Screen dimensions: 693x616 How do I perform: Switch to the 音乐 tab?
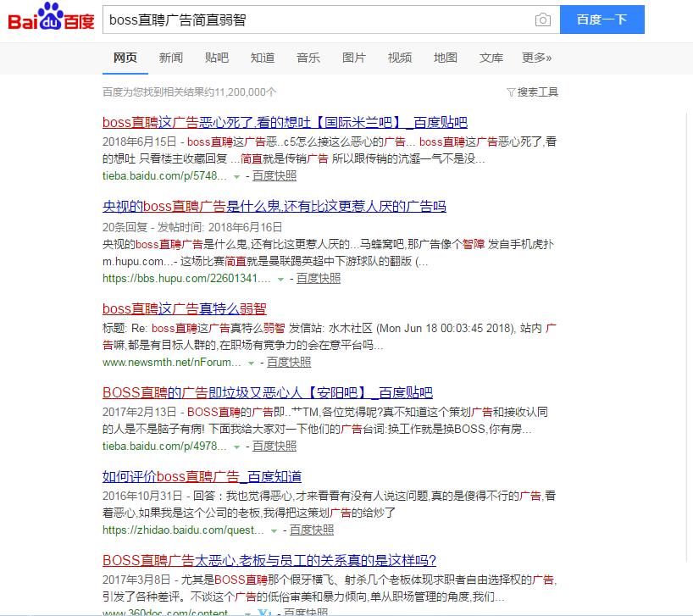[308, 58]
